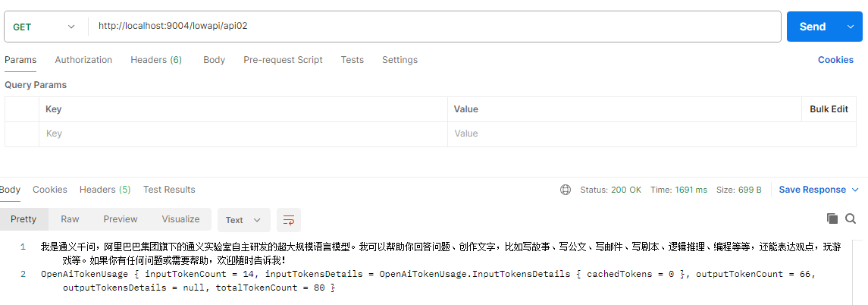
Task: Toggle the wrap lines icon
Action: coord(288,220)
